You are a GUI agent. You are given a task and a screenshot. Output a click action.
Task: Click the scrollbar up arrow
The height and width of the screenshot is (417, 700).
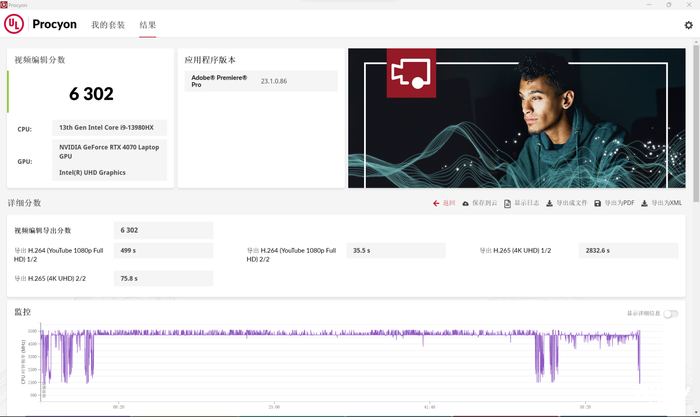[696, 42]
